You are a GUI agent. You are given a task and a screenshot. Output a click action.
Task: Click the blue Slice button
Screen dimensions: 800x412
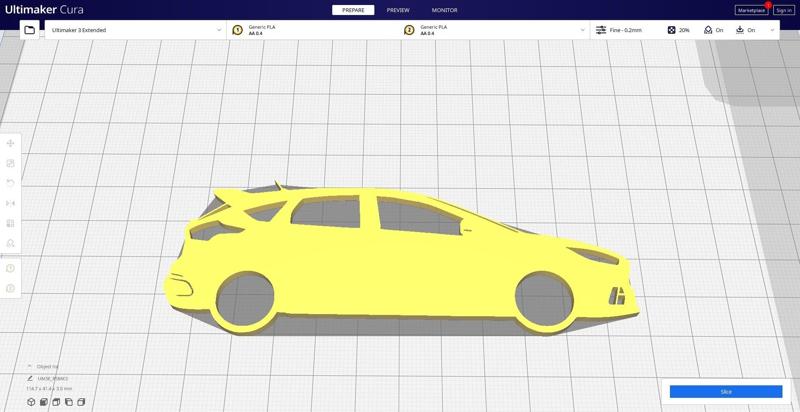pyautogui.click(x=726, y=392)
